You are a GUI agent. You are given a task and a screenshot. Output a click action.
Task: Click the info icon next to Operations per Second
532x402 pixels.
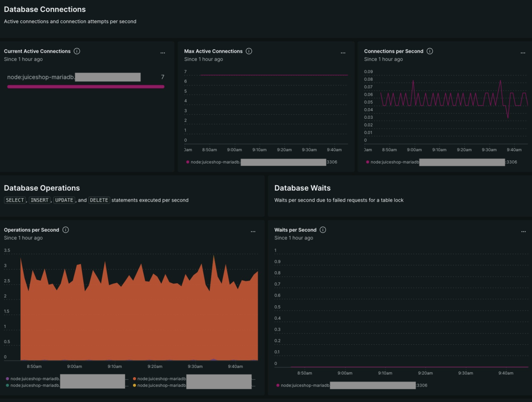65,230
